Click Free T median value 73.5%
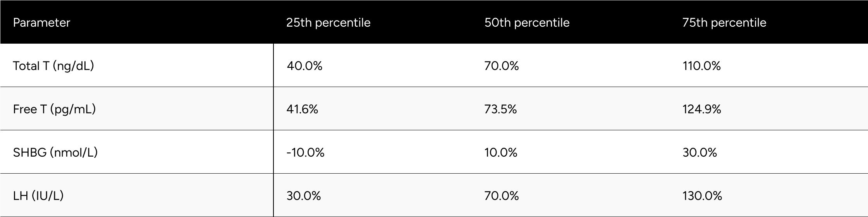The image size is (868, 217). (500, 109)
